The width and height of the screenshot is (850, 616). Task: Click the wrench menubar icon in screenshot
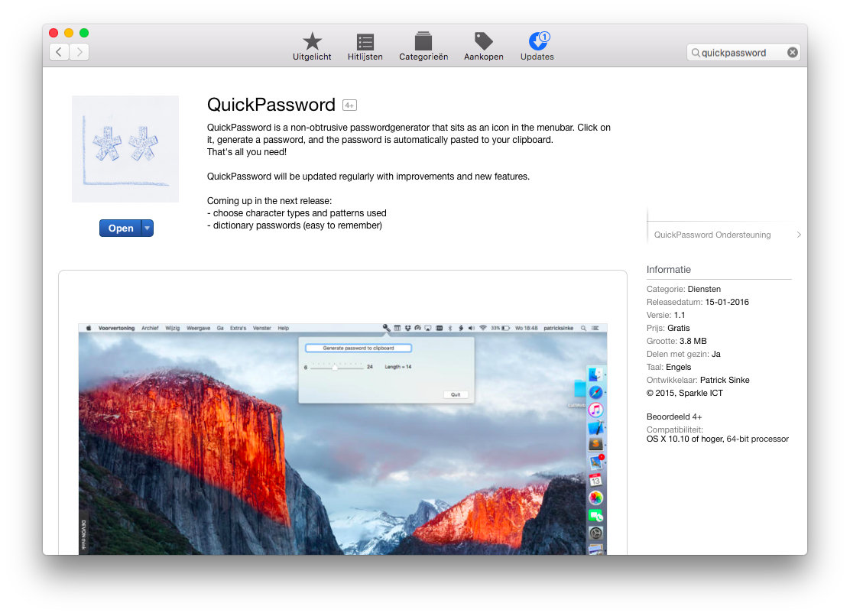387,328
